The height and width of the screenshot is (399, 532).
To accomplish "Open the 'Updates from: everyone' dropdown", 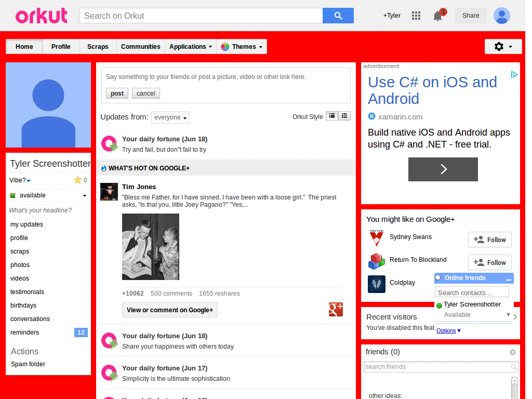I will coord(170,117).
